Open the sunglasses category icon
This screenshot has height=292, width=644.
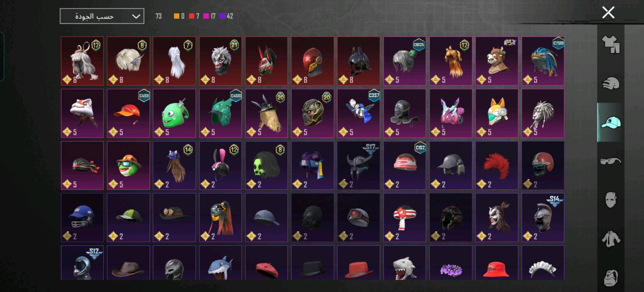click(x=611, y=161)
